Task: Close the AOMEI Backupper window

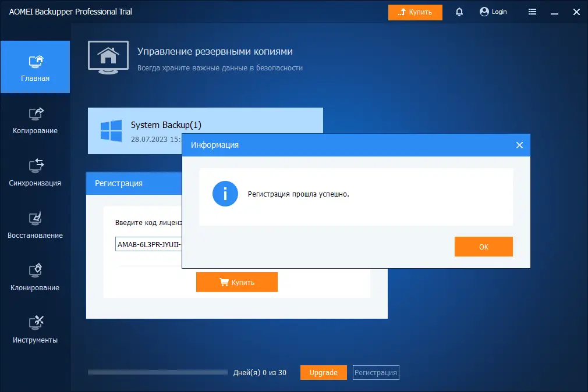Action: (576, 12)
